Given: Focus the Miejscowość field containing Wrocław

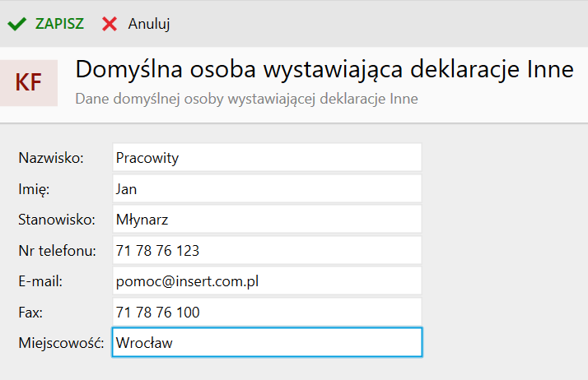Looking at the screenshot, I should [267, 342].
